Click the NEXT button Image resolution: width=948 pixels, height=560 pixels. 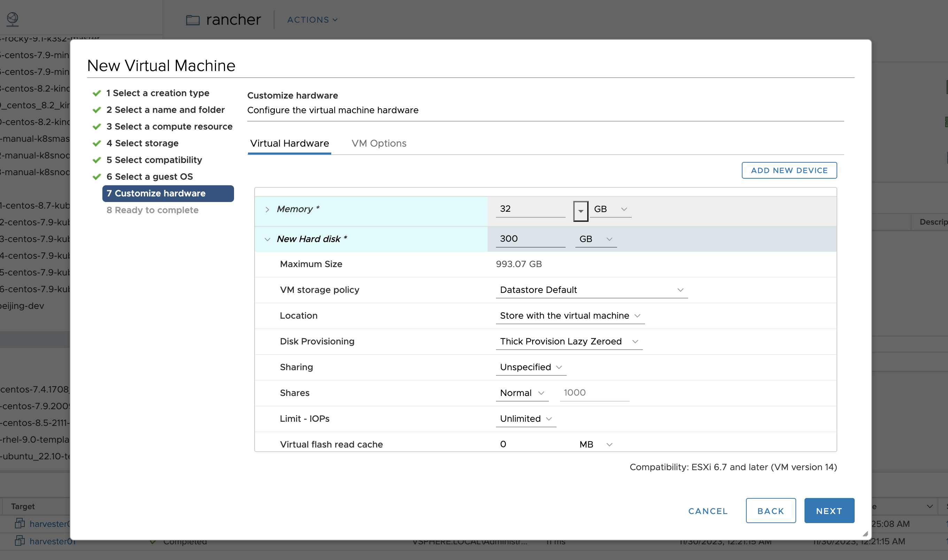pyautogui.click(x=829, y=511)
